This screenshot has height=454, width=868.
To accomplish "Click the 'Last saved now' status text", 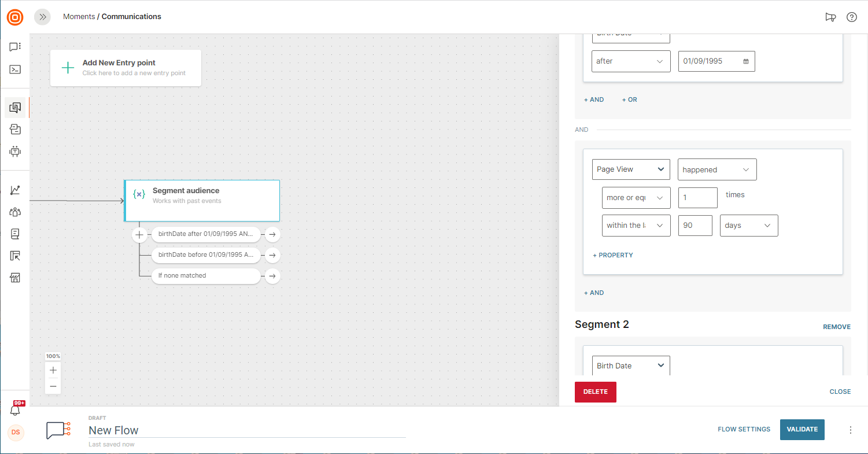I will click(x=112, y=444).
